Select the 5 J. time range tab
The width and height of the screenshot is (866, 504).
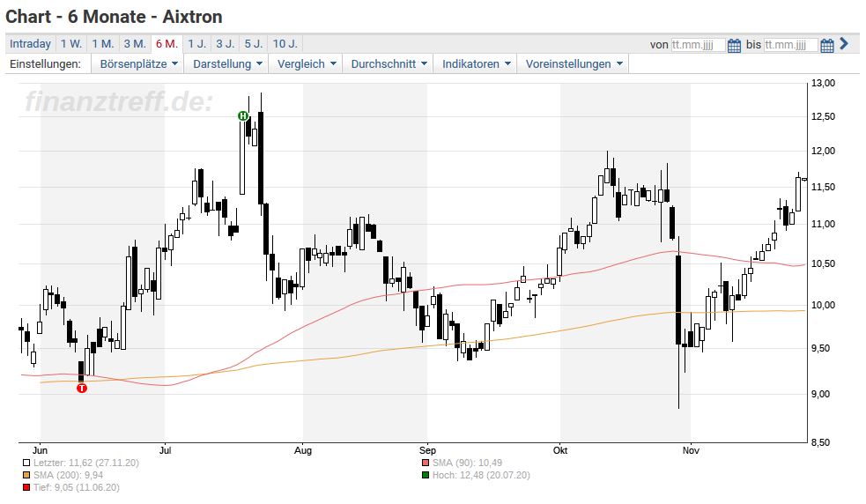tap(254, 44)
